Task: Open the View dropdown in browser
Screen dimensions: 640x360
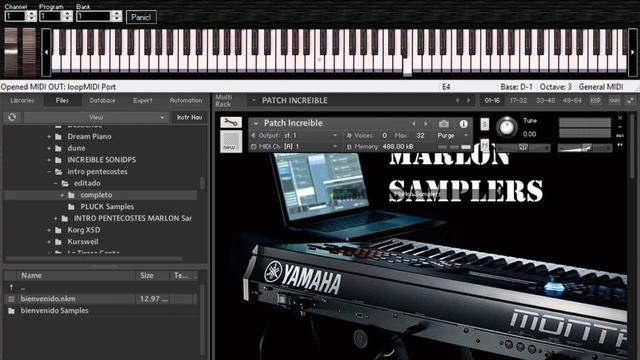Action: (x=96, y=117)
